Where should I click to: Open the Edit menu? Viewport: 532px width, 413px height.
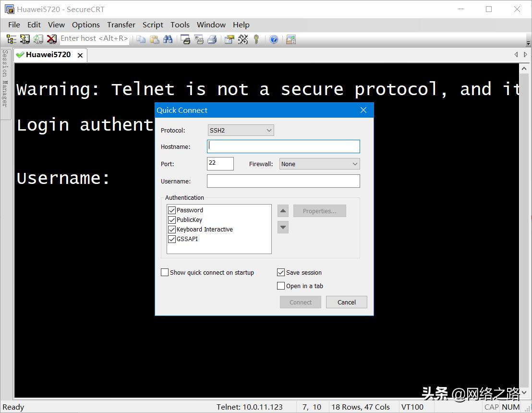(34, 25)
